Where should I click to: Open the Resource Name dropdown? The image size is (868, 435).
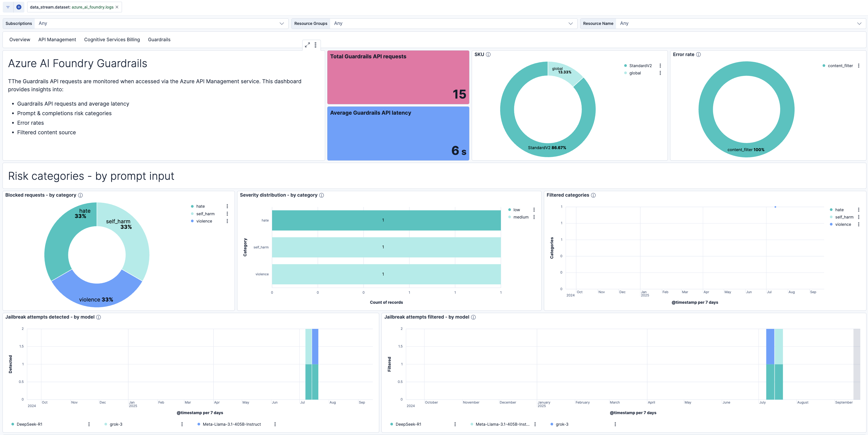(859, 23)
